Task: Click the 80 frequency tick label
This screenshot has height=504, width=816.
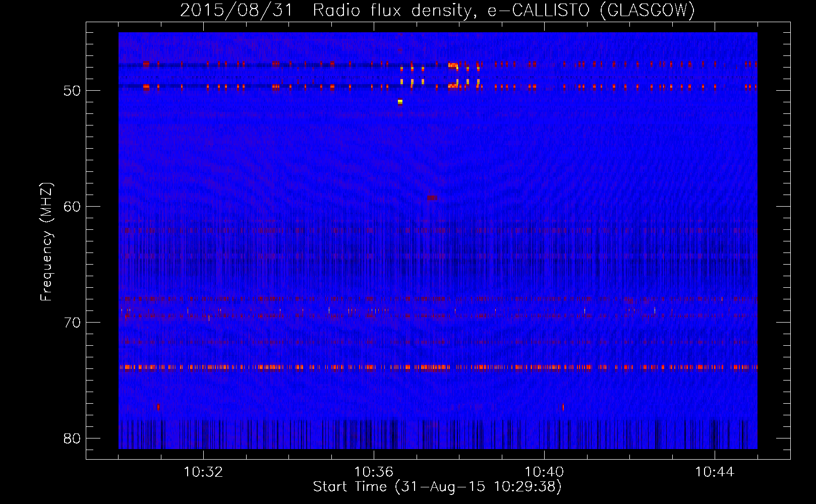Action: click(72, 438)
